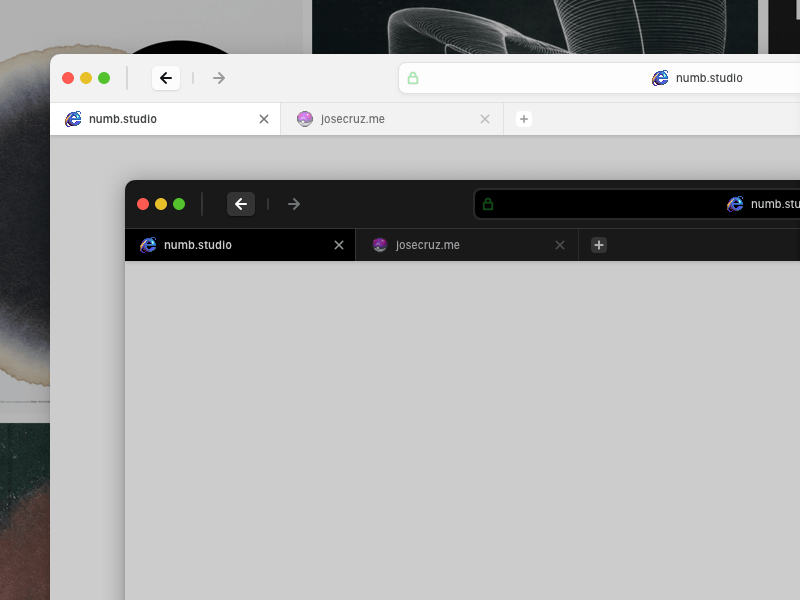The height and width of the screenshot is (600, 800).
Task: Close the numb.studio tab in light window
Action: point(264,119)
